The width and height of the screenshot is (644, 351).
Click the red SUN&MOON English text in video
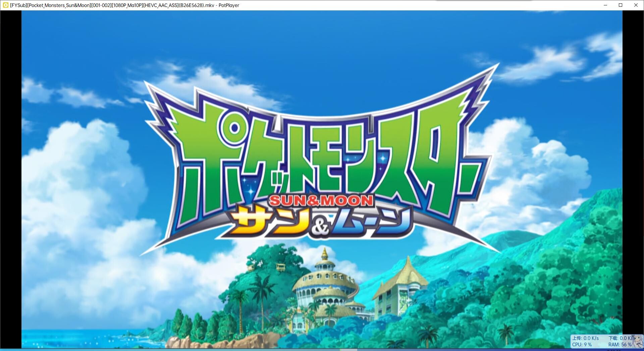[x=321, y=200]
